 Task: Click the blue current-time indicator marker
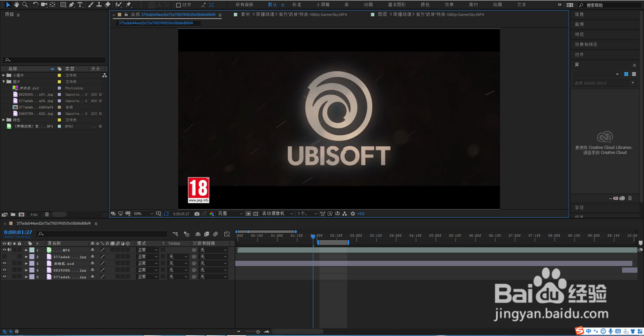[x=313, y=237]
